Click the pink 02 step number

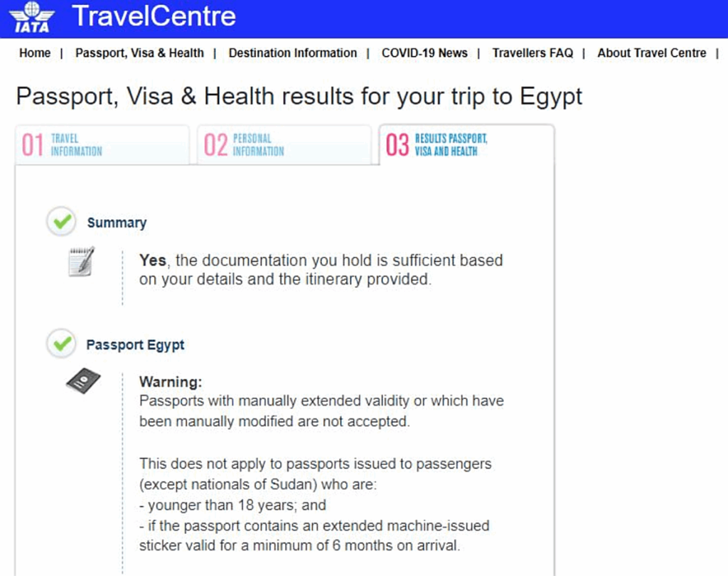click(x=215, y=145)
